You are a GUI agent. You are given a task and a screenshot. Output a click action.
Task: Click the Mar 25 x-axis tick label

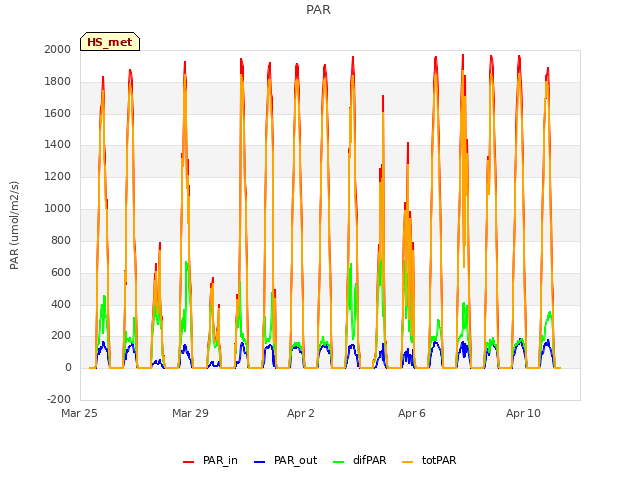coord(80,413)
